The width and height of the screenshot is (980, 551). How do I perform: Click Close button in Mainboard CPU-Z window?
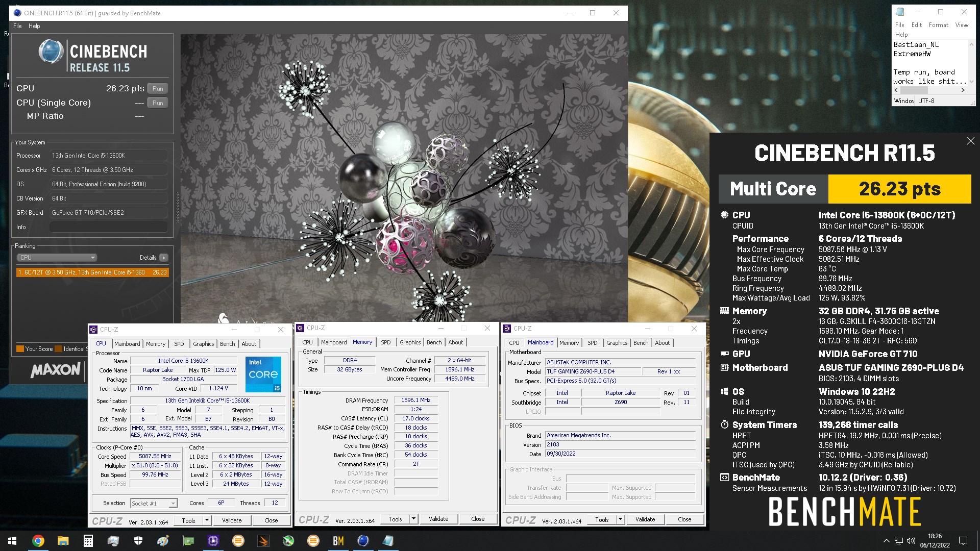pos(684,519)
